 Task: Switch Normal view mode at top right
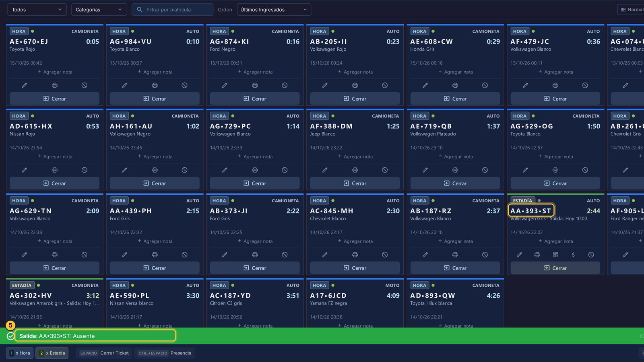632,10
